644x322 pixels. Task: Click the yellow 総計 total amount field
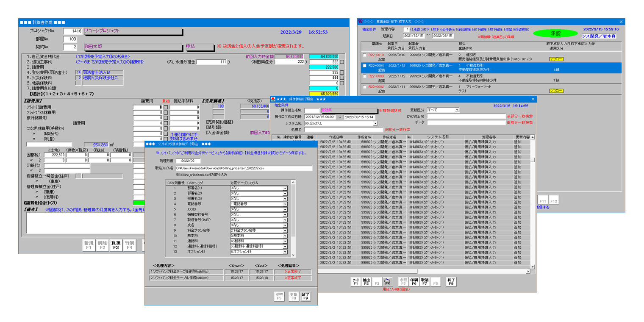coord(324,94)
